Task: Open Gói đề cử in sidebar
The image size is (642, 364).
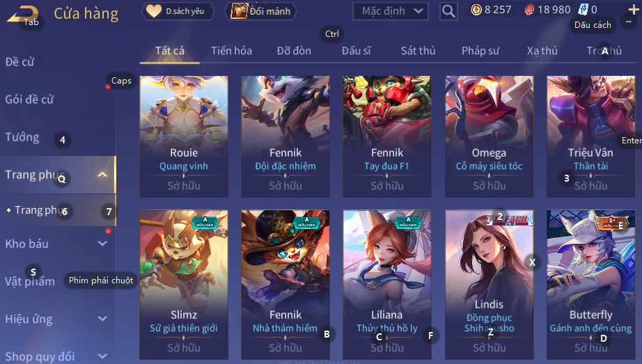Action: click(29, 99)
